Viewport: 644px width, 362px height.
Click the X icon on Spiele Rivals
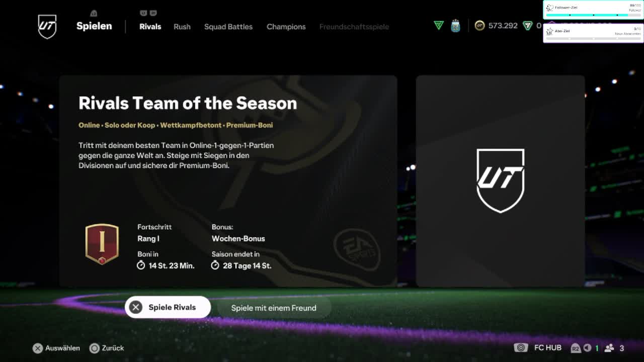click(x=136, y=307)
